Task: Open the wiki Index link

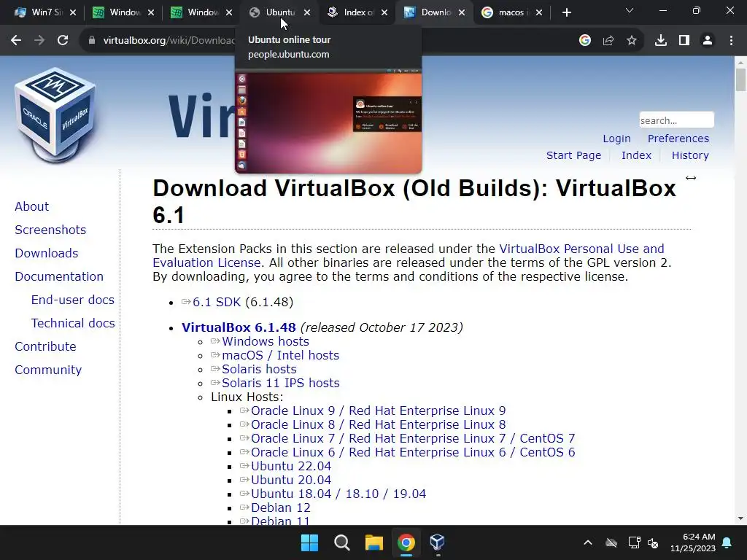Action: pyautogui.click(x=636, y=155)
